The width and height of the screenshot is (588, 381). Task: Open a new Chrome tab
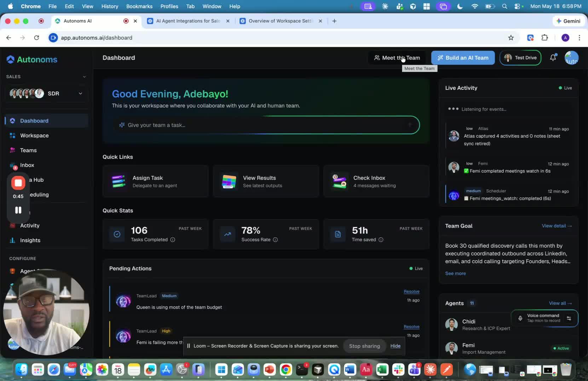[334, 21]
